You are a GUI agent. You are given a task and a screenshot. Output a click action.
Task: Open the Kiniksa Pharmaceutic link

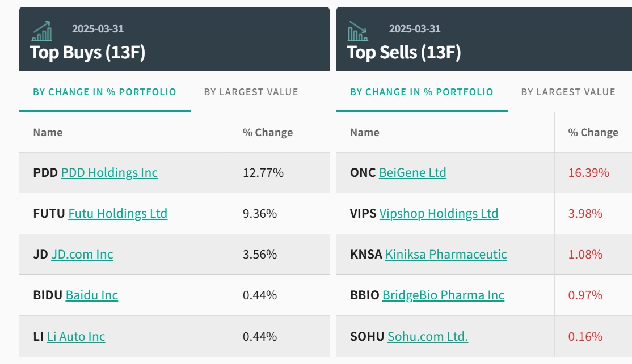click(446, 255)
